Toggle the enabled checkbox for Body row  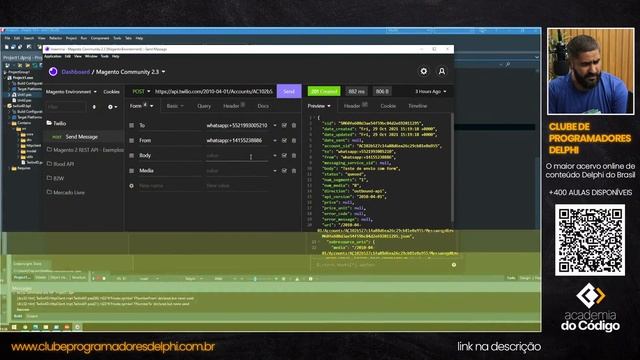[284, 156]
